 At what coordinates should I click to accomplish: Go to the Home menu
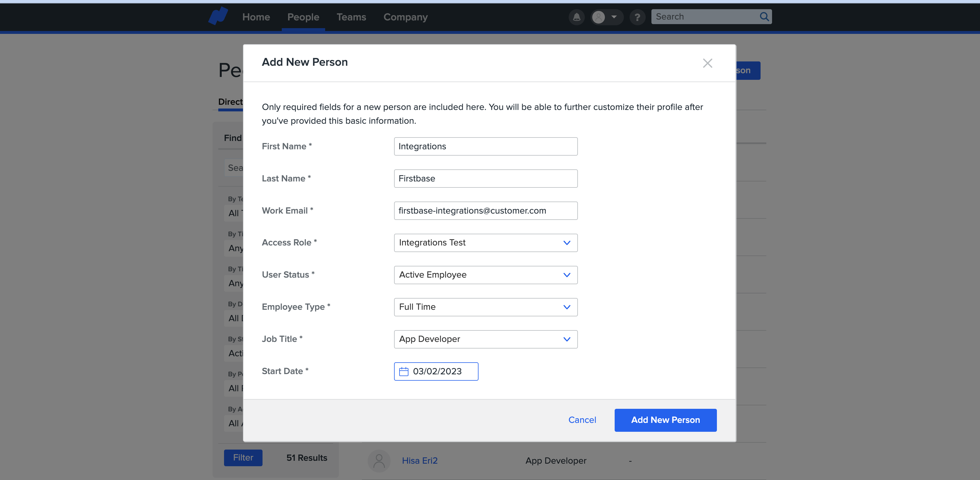[256, 17]
